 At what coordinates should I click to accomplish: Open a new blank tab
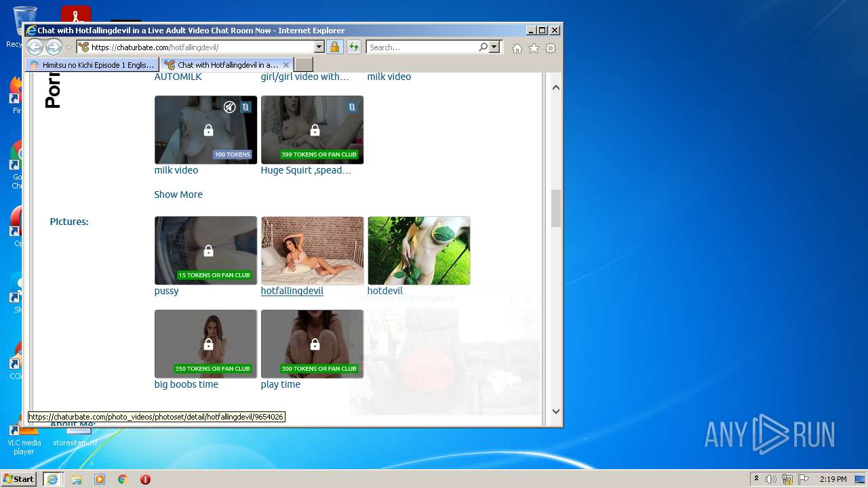(x=304, y=65)
